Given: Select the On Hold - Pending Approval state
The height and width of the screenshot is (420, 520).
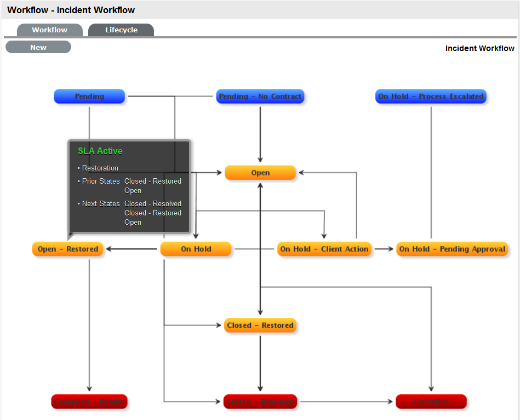Looking at the screenshot, I should point(452,249).
